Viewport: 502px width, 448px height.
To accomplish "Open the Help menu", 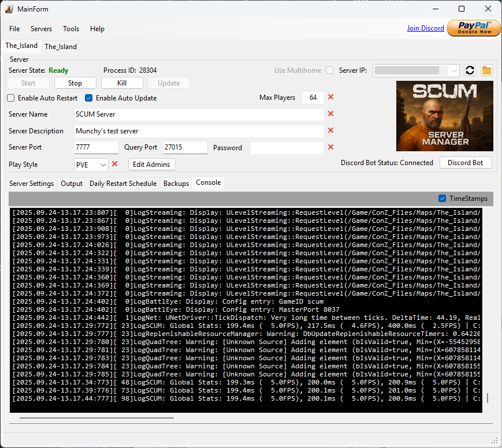I will coord(97,29).
